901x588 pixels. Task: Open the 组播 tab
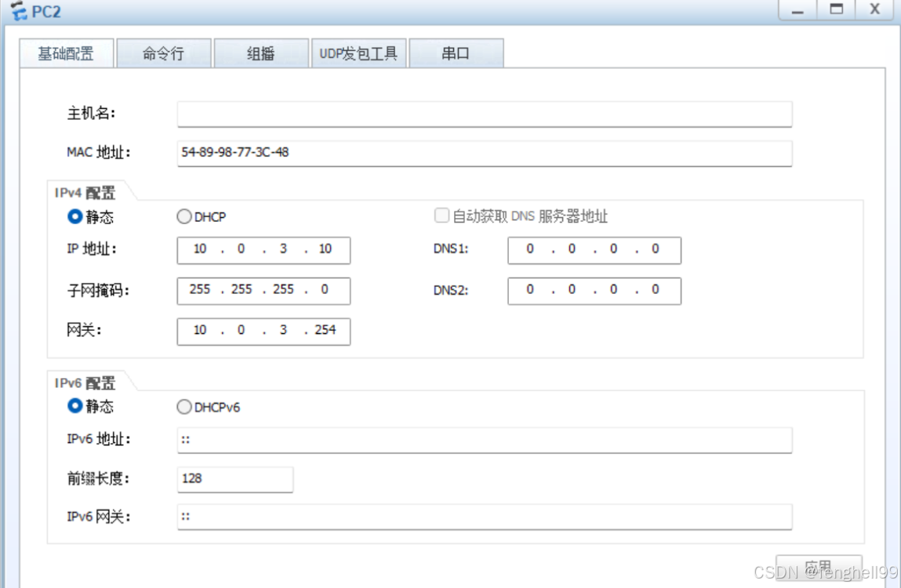coord(261,53)
